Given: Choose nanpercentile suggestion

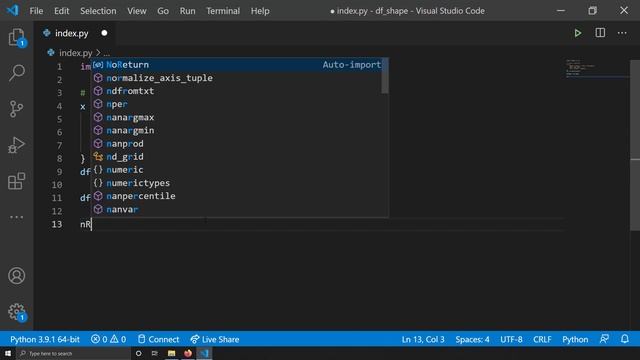Looking at the screenshot, I should pos(237,196).
